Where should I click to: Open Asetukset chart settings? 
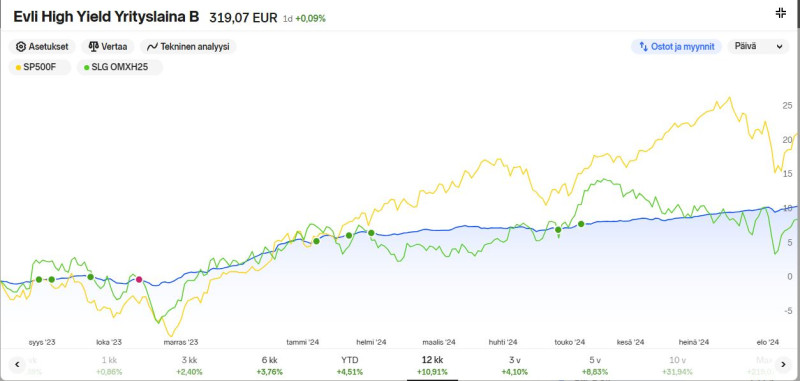pyautogui.click(x=42, y=46)
